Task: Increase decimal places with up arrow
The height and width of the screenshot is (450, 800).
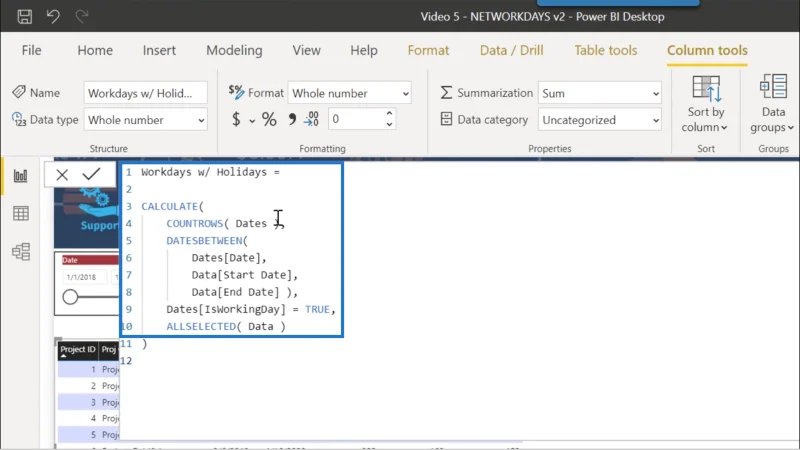Action: click(389, 113)
